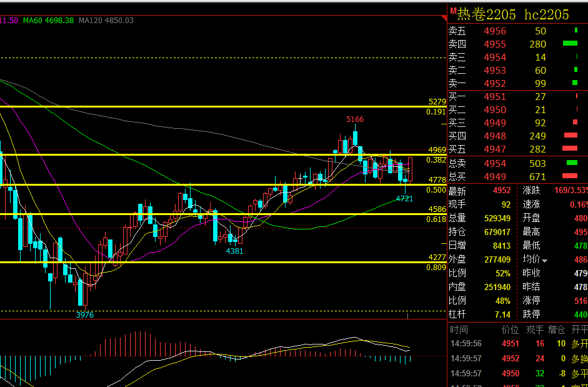This screenshot has height=387, width=588.
Task: Click the 卖一 price 4952
Action: 495,83
